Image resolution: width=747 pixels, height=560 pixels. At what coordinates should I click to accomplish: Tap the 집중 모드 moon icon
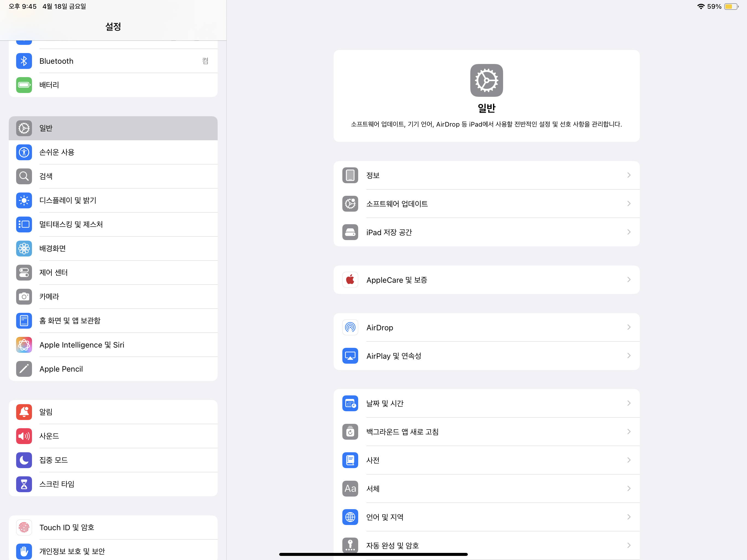click(x=24, y=460)
